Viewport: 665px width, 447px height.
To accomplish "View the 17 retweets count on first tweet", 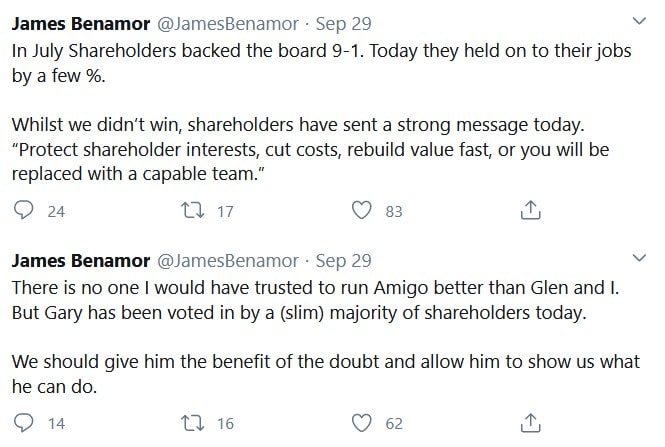I will pyautogui.click(x=225, y=211).
